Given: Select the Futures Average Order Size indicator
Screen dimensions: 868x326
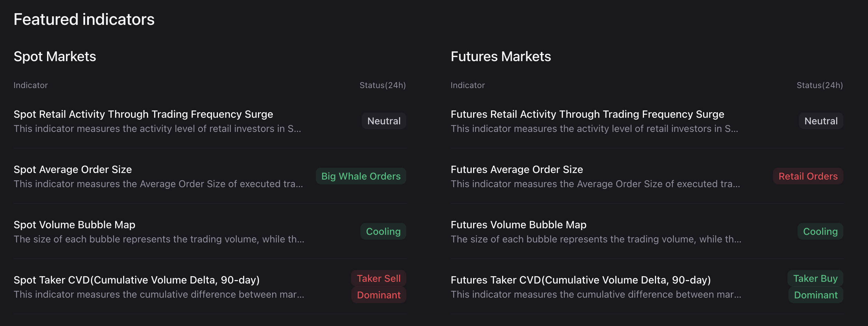Looking at the screenshot, I should (x=516, y=169).
